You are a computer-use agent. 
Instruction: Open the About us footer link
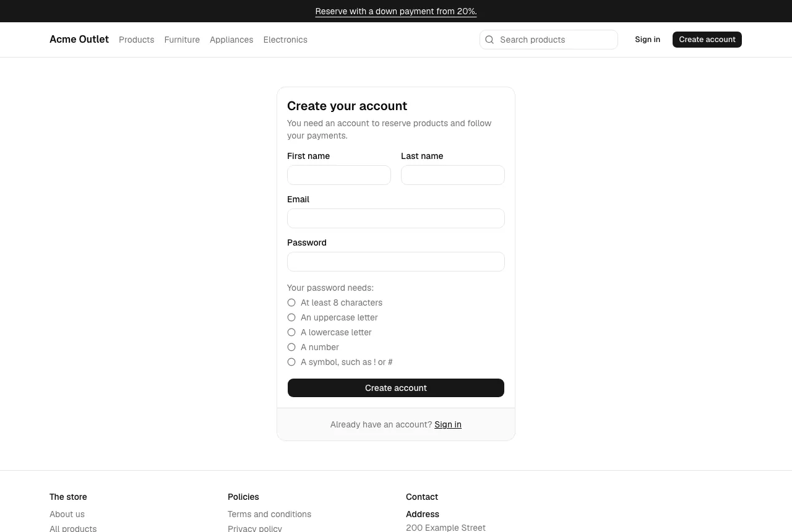pyautogui.click(x=67, y=514)
